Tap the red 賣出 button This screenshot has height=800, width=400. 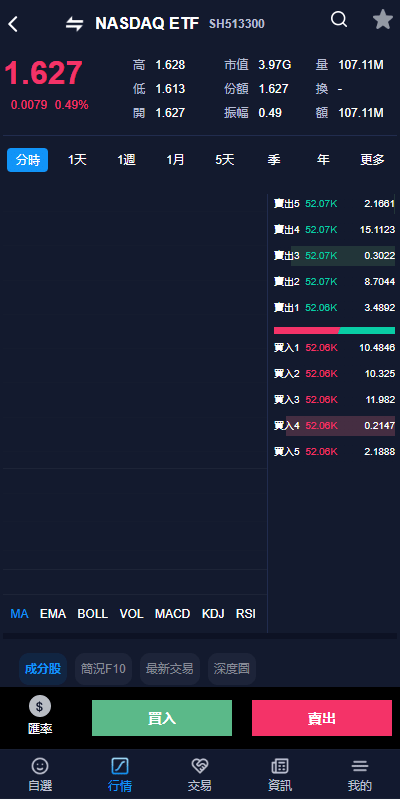point(322,718)
